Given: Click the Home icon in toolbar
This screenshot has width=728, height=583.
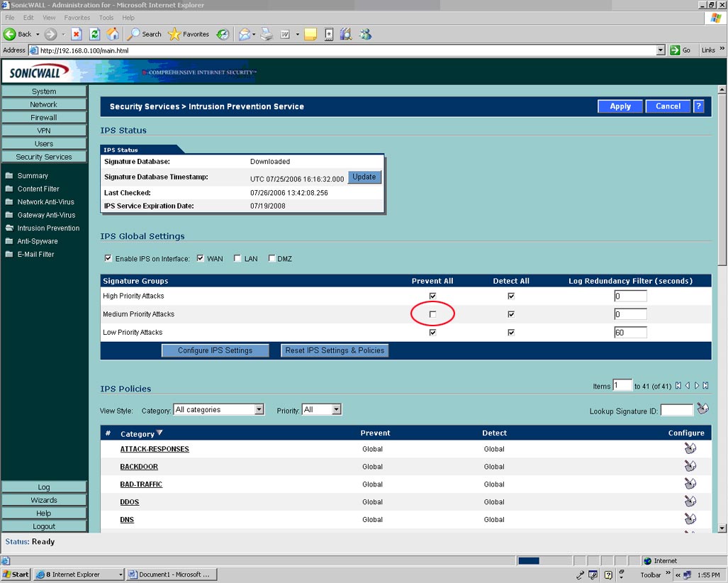Looking at the screenshot, I should pyautogui.click(x=113, y=34).
